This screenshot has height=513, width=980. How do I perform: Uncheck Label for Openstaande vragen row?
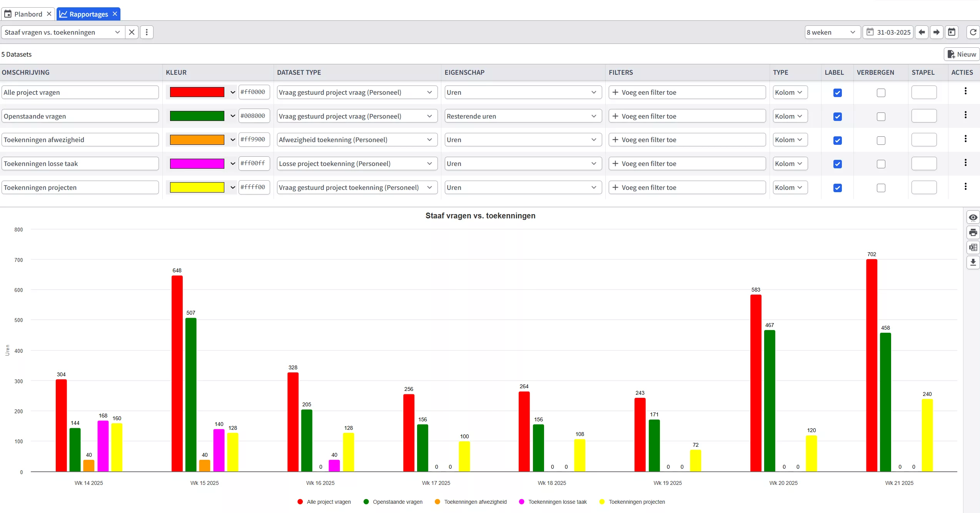[x=838, y=117]
